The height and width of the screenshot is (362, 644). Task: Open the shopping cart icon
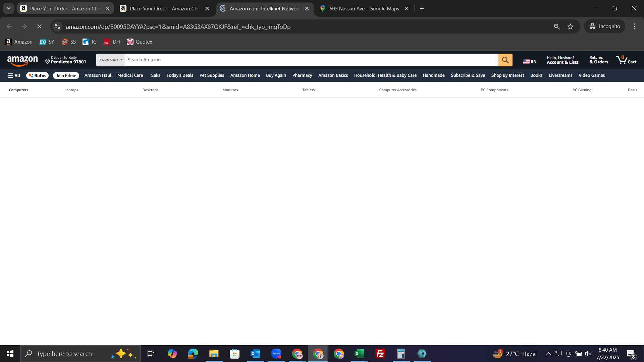pyautogui.click(x=626, y=60)
